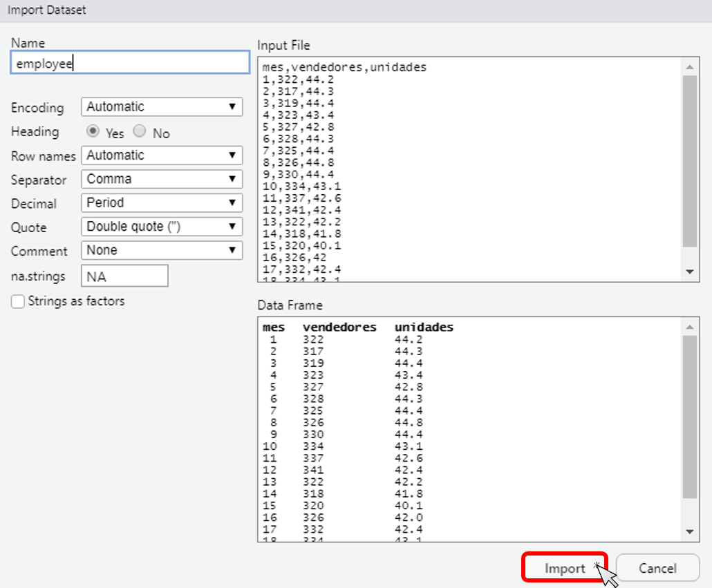Viewport: 712px width, 588px height.
Task: Select No for Heading
Action: [140, 131]
